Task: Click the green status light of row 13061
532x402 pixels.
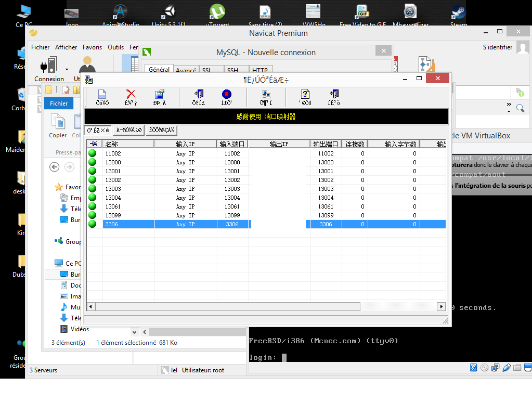Action: pyautogui.click(x=92, y=206)
